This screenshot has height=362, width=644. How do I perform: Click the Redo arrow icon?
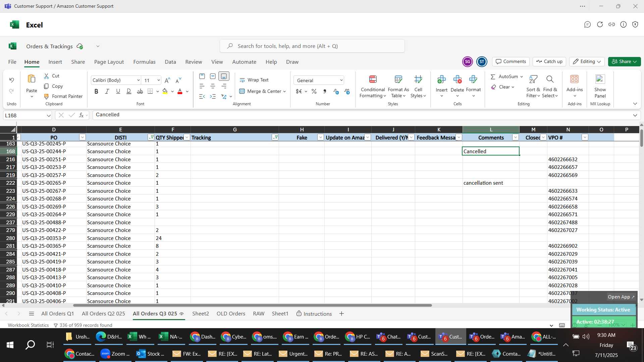point(11,91)
